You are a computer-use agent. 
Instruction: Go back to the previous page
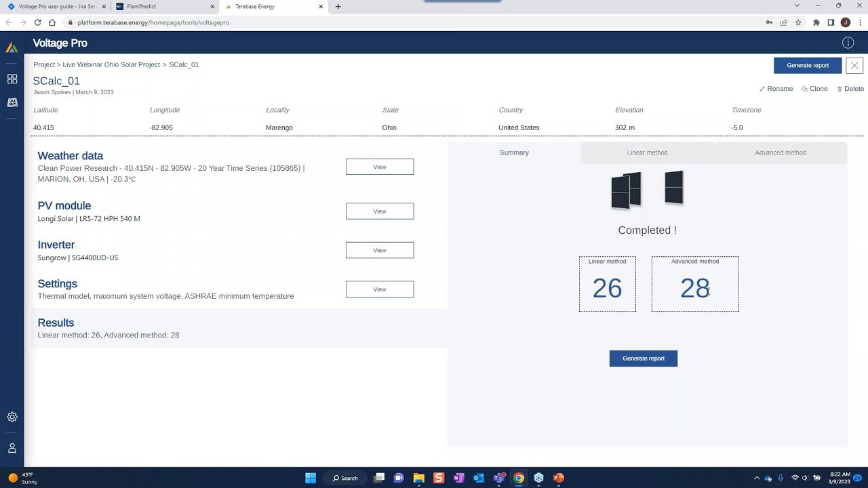pyautogui.click(x=9, y=22)
